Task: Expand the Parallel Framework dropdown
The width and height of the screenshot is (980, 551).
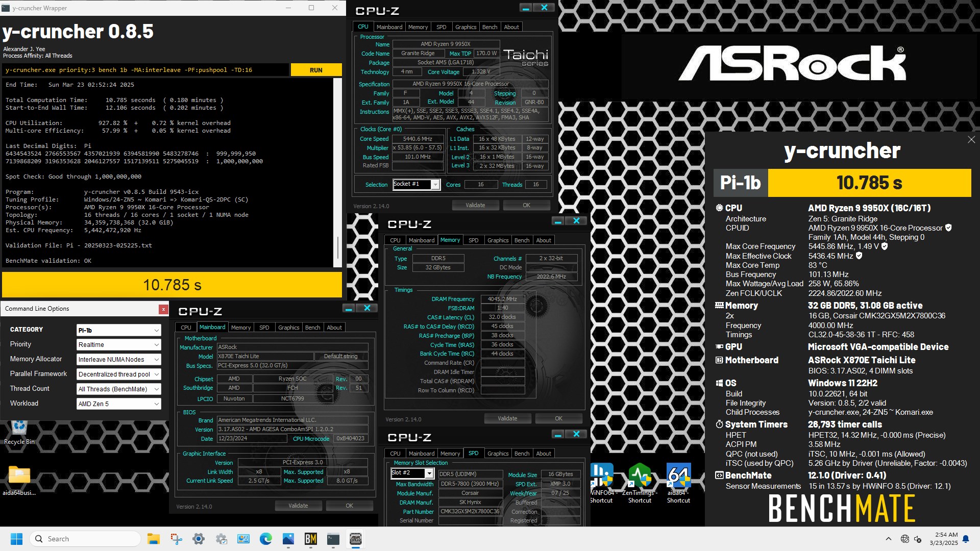Action: 118,374
